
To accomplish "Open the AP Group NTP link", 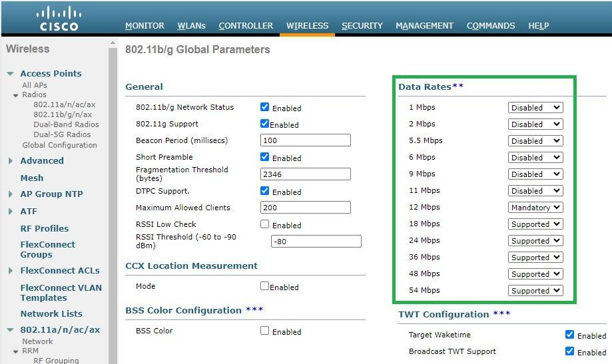I will [51, 194].
